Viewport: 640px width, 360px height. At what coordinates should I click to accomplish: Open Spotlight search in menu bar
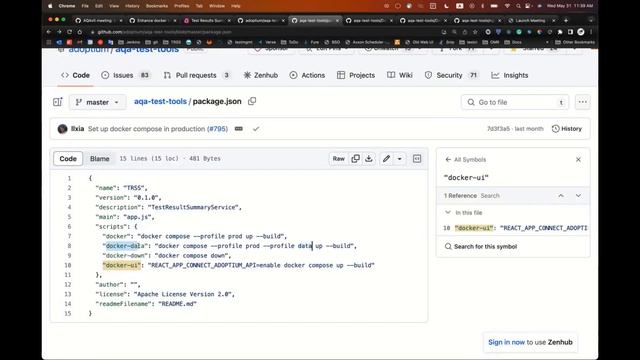518,6
